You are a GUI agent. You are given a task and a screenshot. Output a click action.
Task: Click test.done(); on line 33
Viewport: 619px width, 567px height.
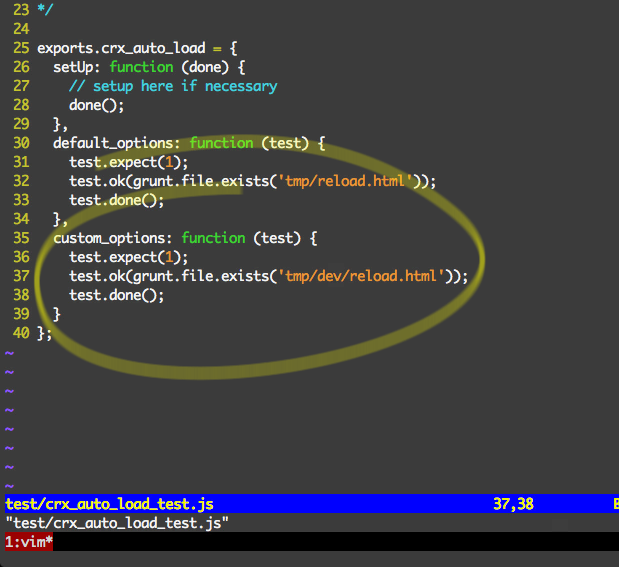pos(116,200)
